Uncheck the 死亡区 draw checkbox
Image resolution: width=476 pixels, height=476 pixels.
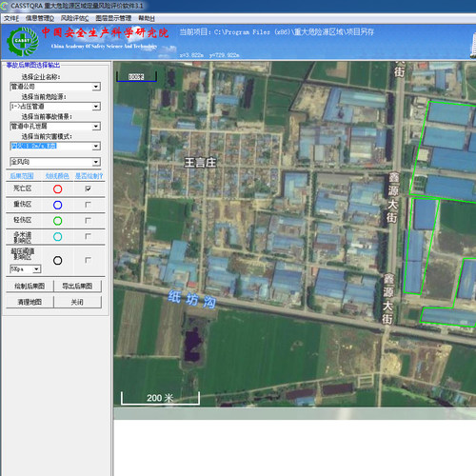[88, 188]
